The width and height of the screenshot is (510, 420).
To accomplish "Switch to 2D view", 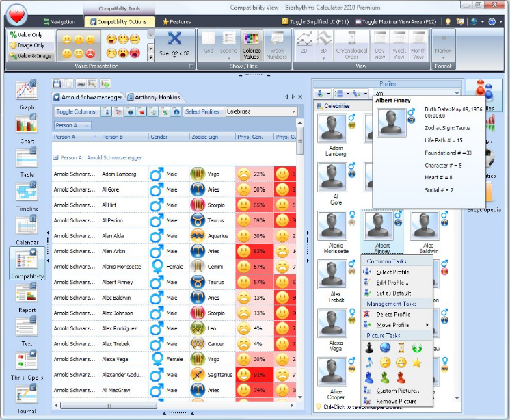I will point(304,44).
